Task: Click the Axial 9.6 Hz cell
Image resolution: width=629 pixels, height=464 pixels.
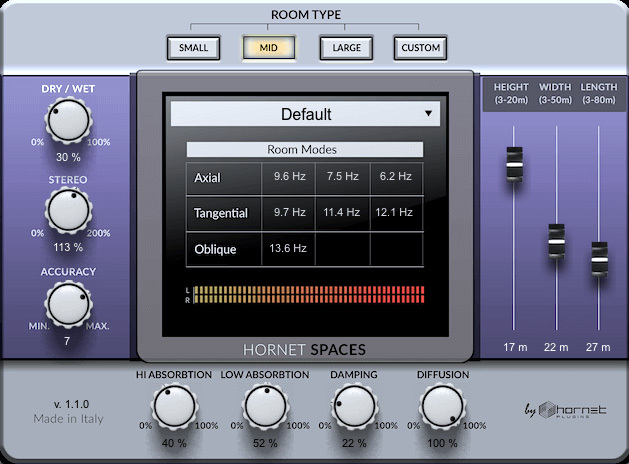Action: [x=289, y=178]
